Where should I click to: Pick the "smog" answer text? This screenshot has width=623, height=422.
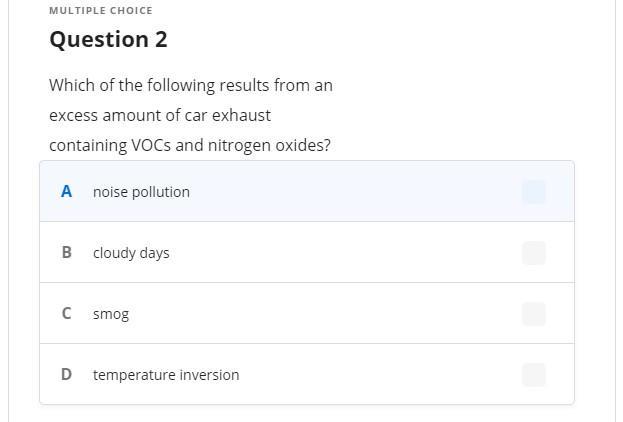(111, 314)
